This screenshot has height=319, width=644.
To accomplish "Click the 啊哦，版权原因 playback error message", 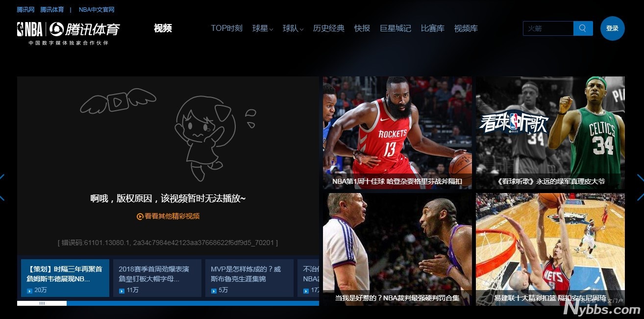I will point(168,198).
